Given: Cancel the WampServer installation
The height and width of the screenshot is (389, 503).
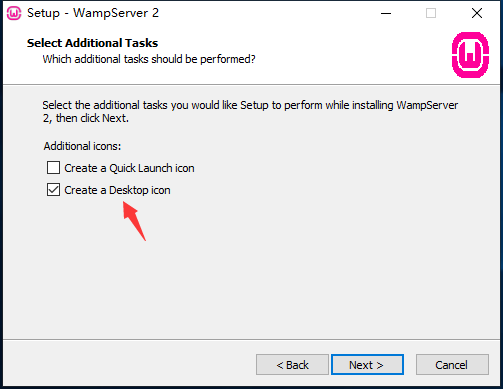Looking at the screenshot, I should 452,365.
